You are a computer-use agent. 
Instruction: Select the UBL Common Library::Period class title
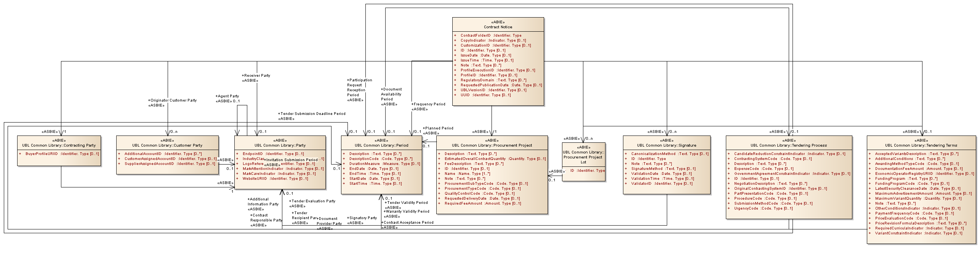(381, 145)
